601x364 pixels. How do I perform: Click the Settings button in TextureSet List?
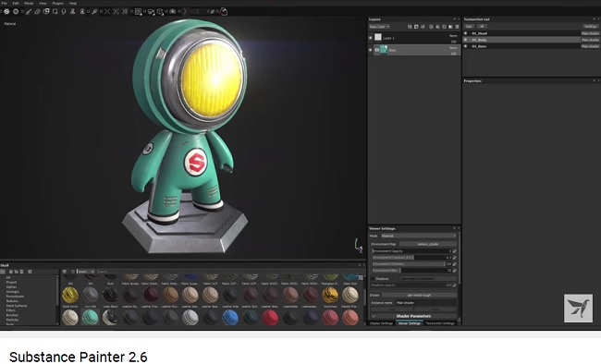590,27
